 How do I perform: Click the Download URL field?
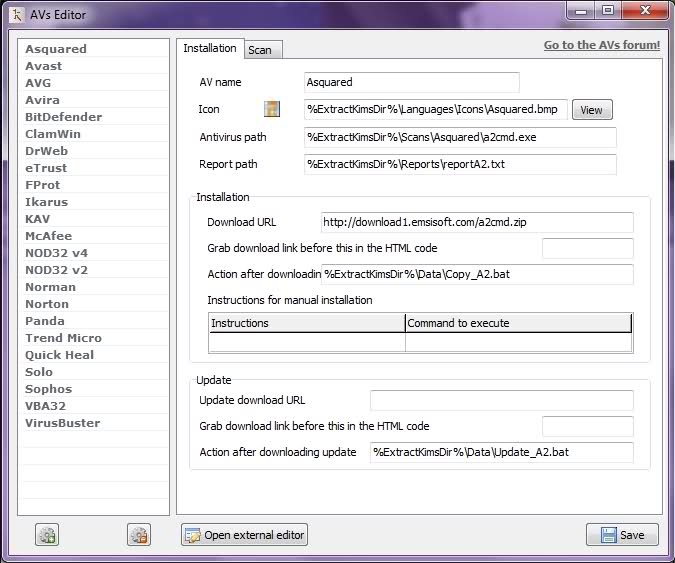coord(477,223)
